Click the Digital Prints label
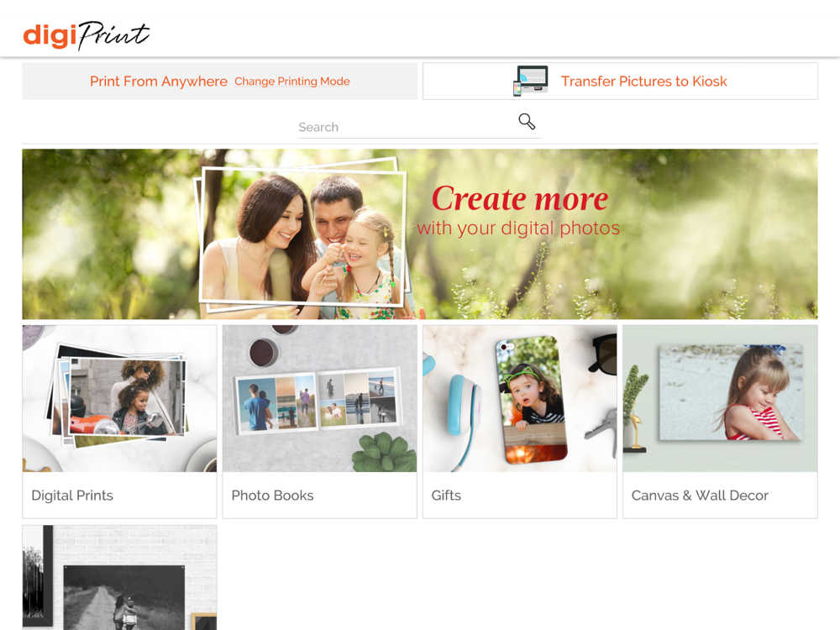The width and height of the screenshot is (840, 630). pos(72,496)
